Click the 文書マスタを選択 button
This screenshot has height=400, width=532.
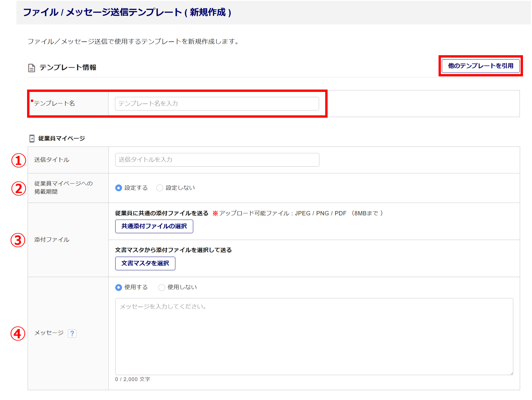click(x=145, y=263)
